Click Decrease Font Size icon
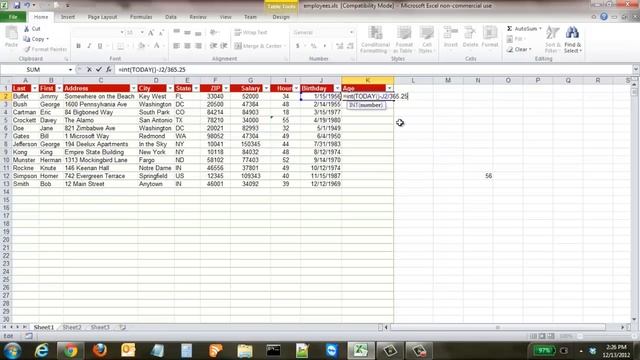640x360 pixels. tap(161, 33)
